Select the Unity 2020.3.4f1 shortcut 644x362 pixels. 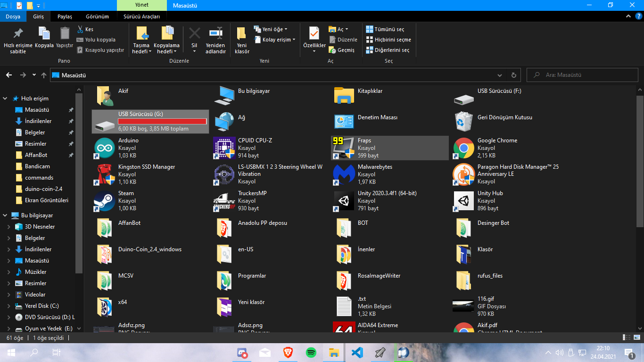[344, 200]
